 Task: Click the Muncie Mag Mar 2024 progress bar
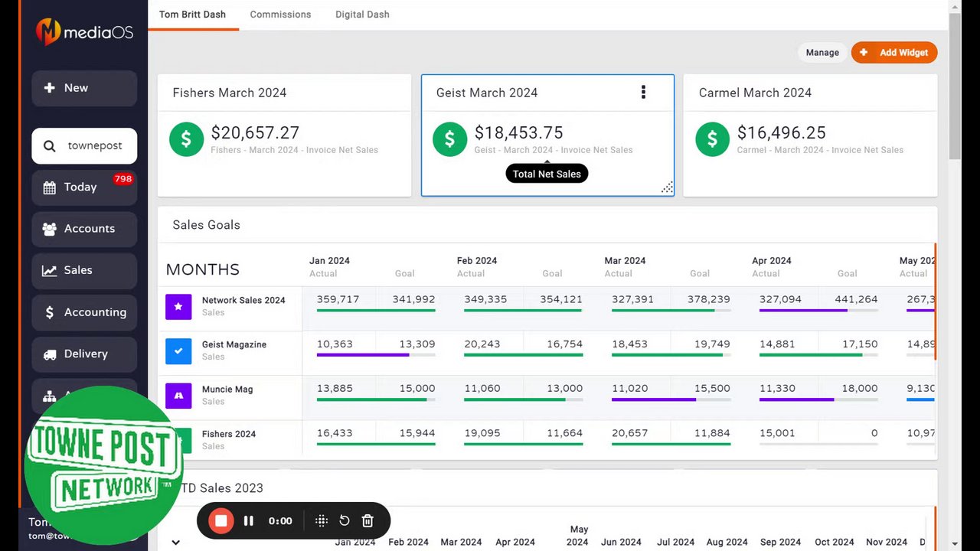click(x=671, y=399)
